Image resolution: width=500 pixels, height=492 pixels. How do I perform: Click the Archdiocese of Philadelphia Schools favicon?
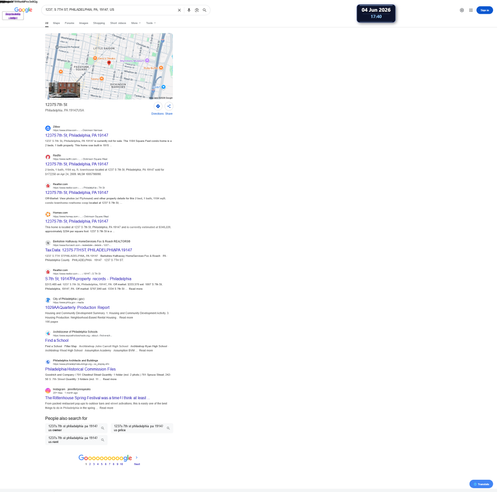tap(48, 334)
